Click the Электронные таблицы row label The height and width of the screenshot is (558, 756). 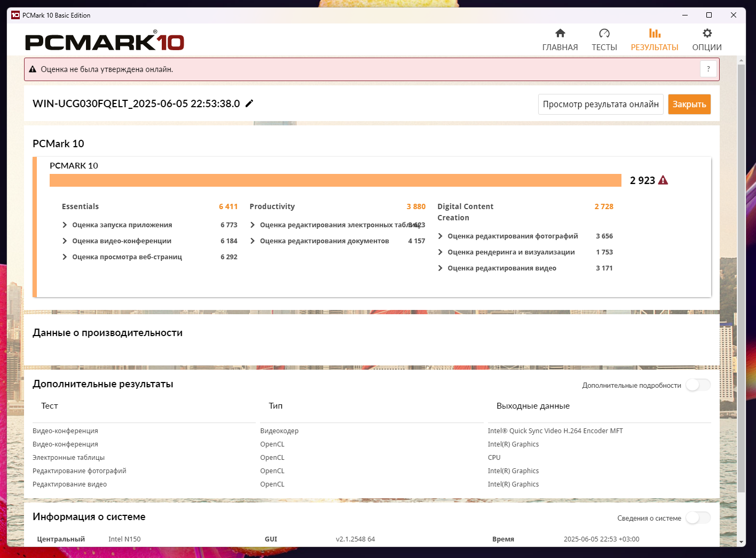click(68, 458)
